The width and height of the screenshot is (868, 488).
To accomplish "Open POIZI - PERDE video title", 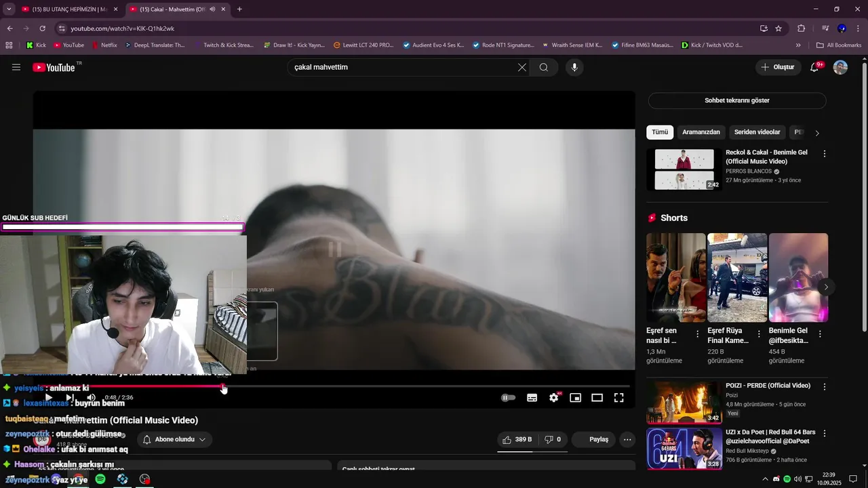I will click(768, 386).
